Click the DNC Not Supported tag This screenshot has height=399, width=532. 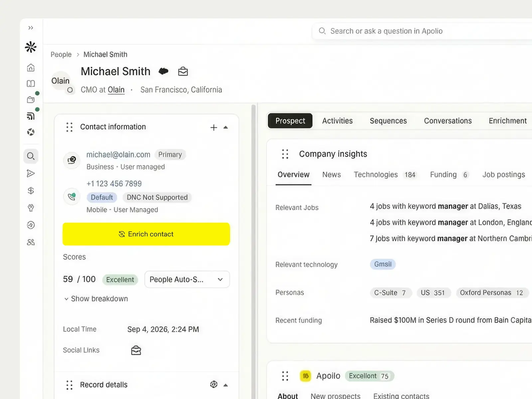[x=157, y=198]
